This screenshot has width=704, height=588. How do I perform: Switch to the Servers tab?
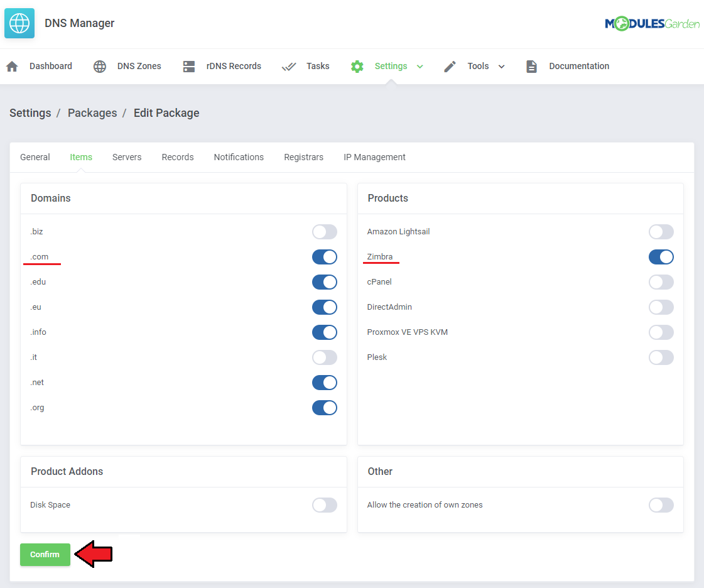click(x=127, y=157)
